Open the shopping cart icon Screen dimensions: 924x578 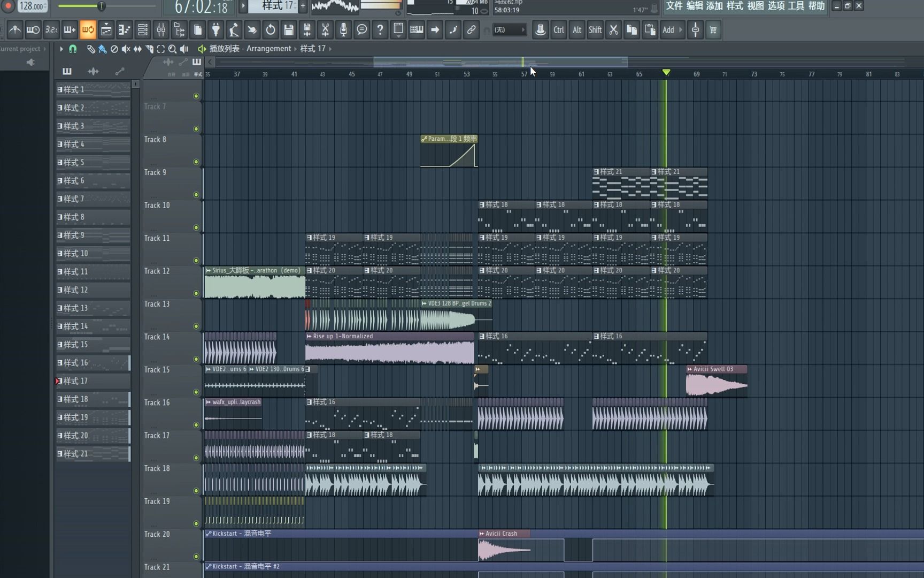(713, 30)
